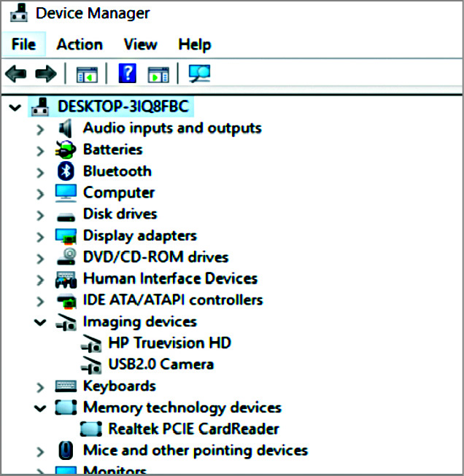
Task: Open the Action menu
Action: pos(80,44)
